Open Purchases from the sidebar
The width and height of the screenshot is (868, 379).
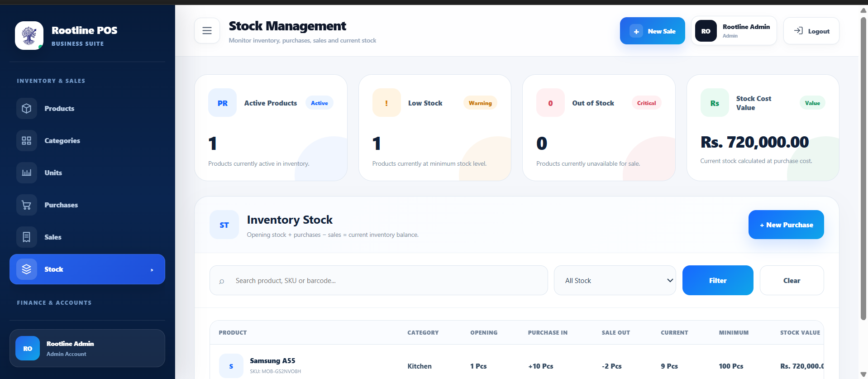(87, 205)
